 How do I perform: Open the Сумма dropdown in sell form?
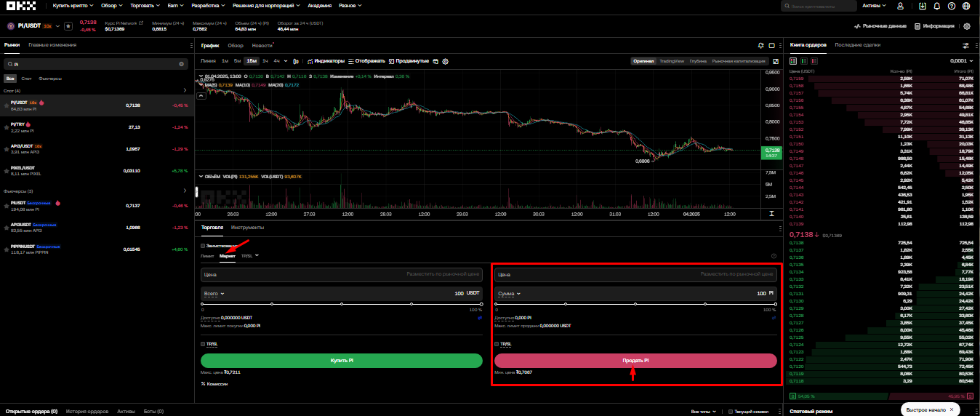(x=509, y=294)
